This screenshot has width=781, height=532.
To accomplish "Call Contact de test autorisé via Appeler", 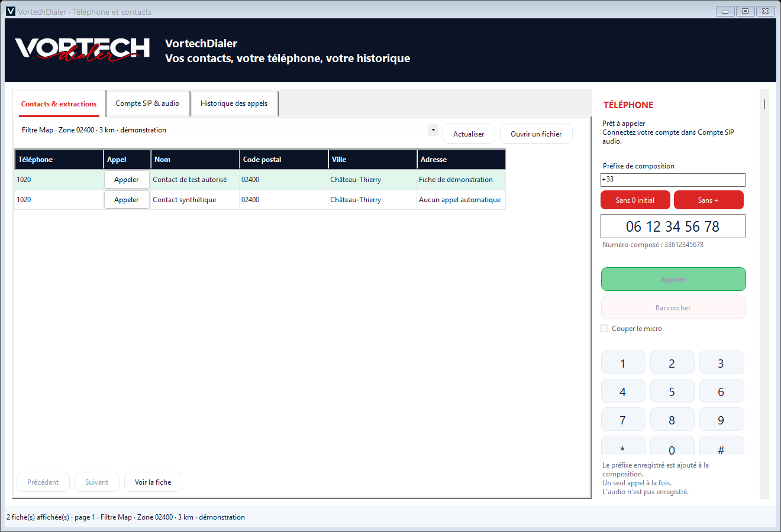I will point(127,180).
